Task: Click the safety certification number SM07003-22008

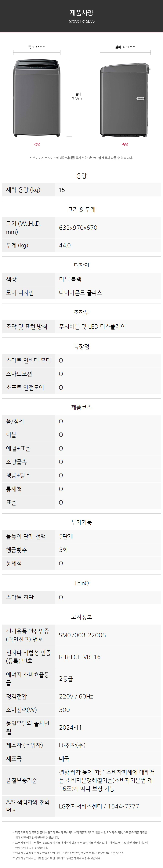Action: pyautogui.click(x=82, y=635)
